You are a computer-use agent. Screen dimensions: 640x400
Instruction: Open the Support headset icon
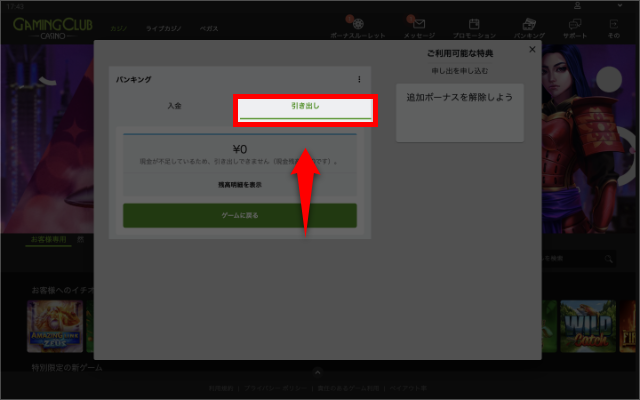click(x=575, y=24)
